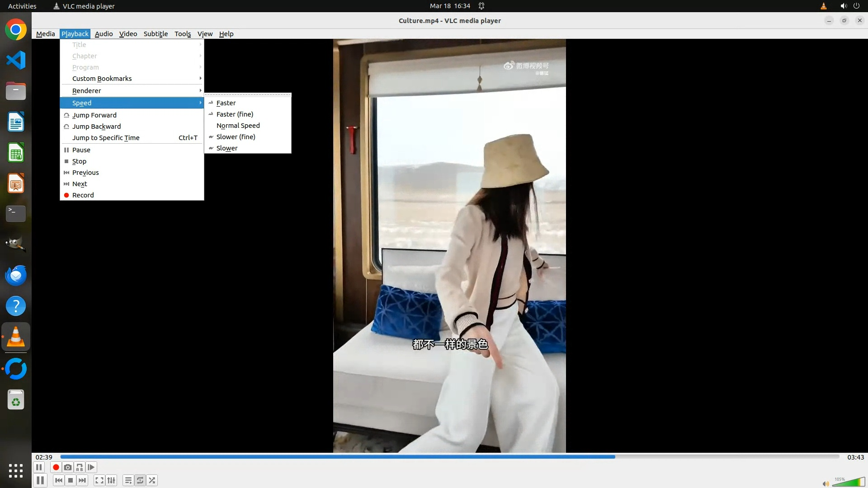Click the playback seek progress bar
This screenshot has height=488, width=868.
pos(449,457)
